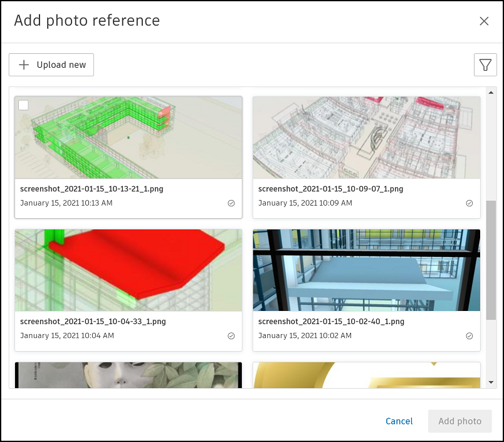The width and height of the screenshot is (504, 442).
Task: Tick checkbox on screenshot_2021-01-15_10-13-21_1.png card
Action: coord(23,105)
